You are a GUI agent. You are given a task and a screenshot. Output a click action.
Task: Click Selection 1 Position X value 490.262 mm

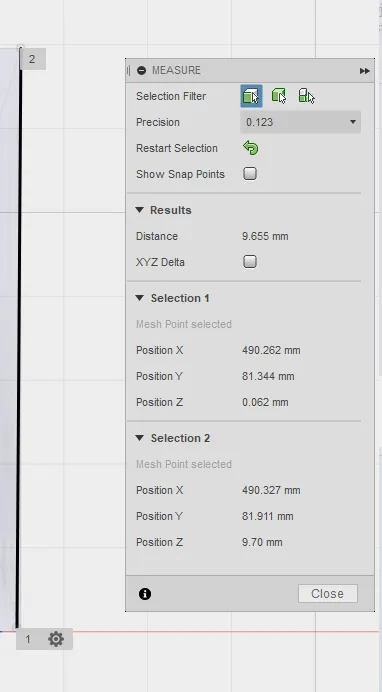point(271,350)
